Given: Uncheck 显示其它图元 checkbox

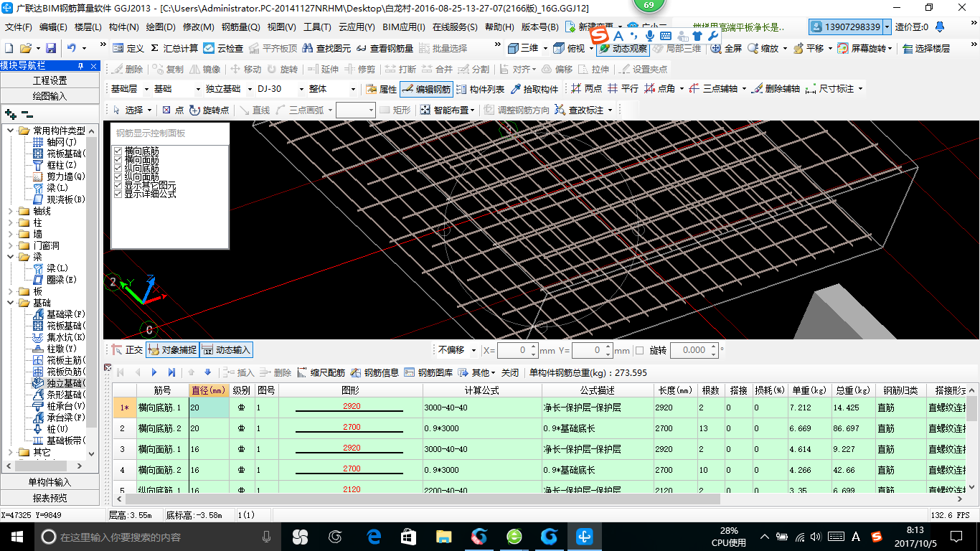Looking at the screenshot, I should pyautogui.click(x=118, y=185).
